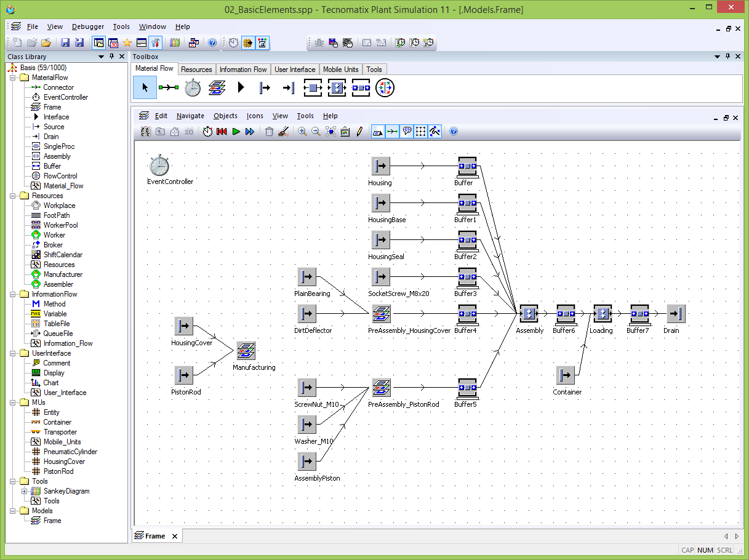Select the Connector tool in the Toolbox

(169, 88)
